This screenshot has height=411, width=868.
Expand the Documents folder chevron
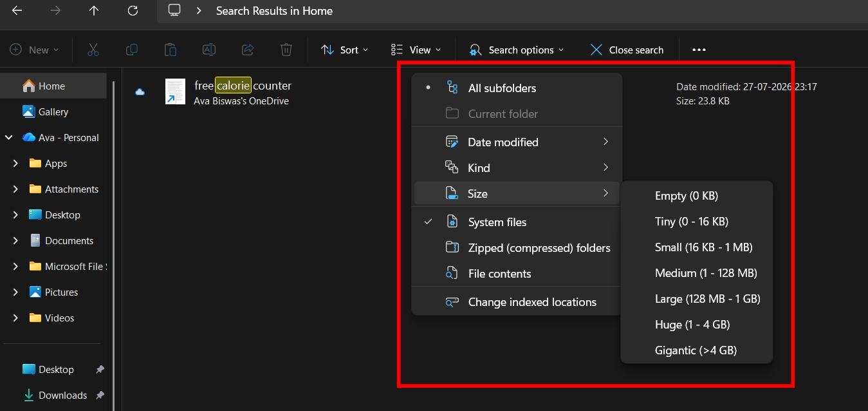15,241
